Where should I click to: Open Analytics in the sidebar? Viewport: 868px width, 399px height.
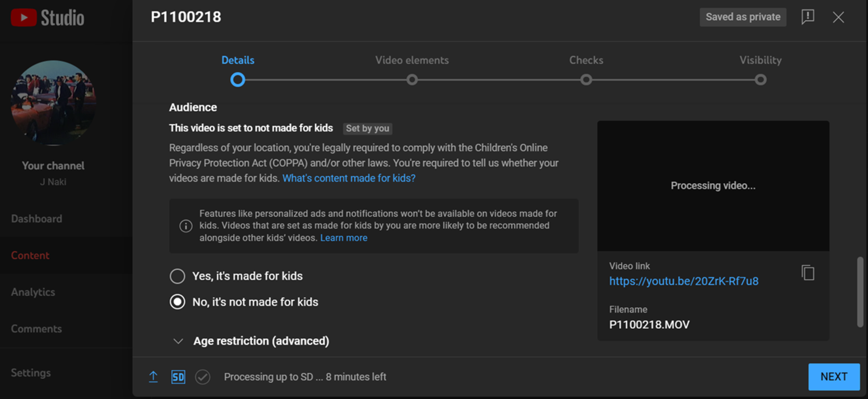[33, 292]
